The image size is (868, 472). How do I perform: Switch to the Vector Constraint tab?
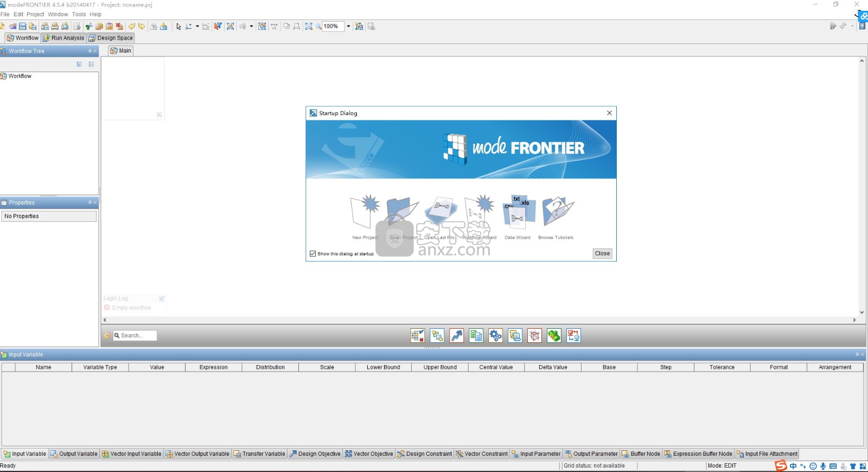point(482,454)
